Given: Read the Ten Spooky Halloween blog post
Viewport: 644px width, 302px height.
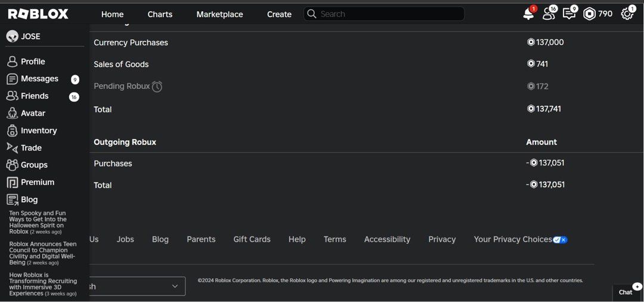Looking at the screenshot, I should [x=38, y=222].
